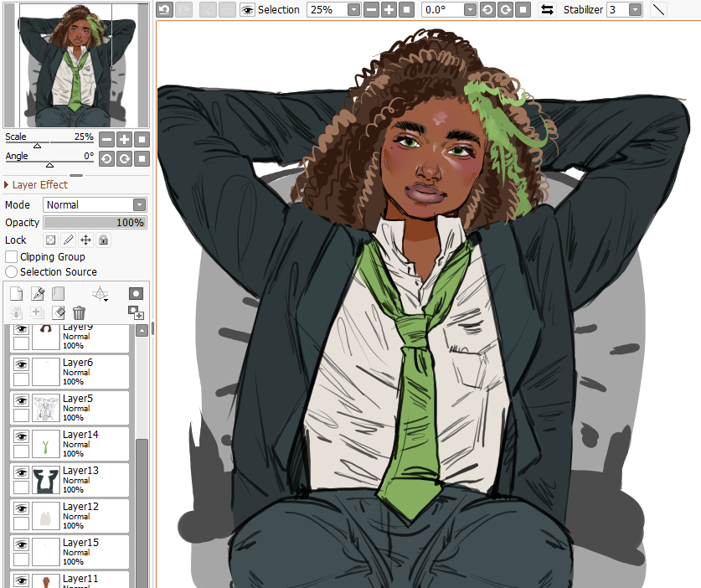This screenshot has height=588, width=701.
Task: Hide Layer14 via eye icon
Action: (x=21, y=437)
